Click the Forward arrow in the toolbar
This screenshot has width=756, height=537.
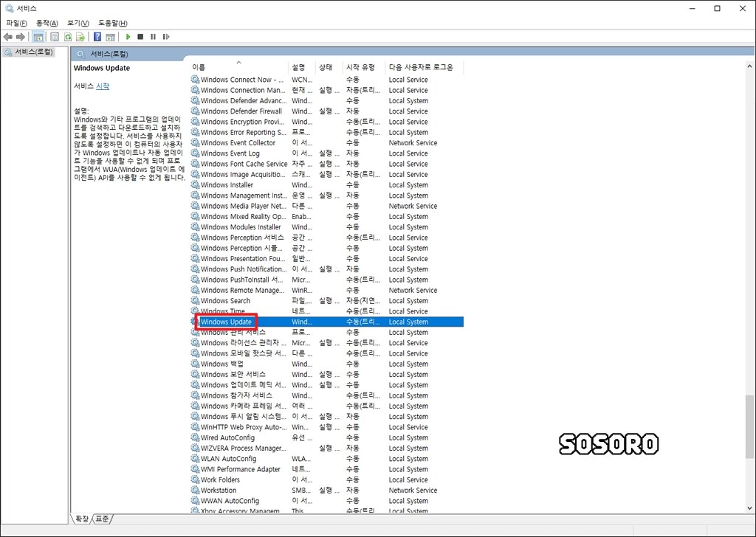20,37
